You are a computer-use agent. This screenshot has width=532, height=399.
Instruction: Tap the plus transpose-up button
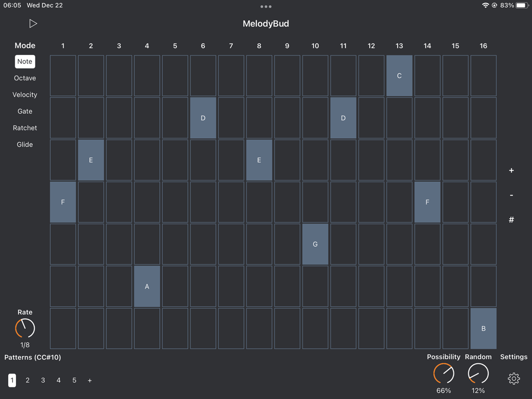pos(511,170)
